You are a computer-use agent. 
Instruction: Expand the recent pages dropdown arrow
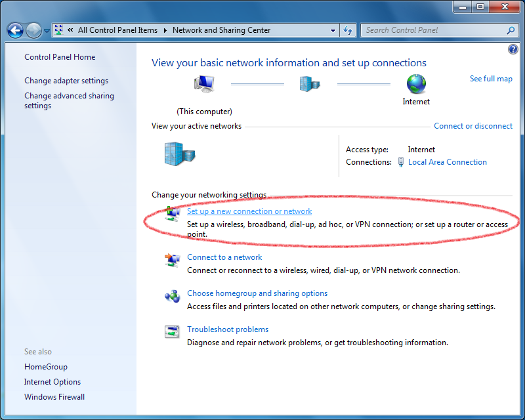coord(47,31)
